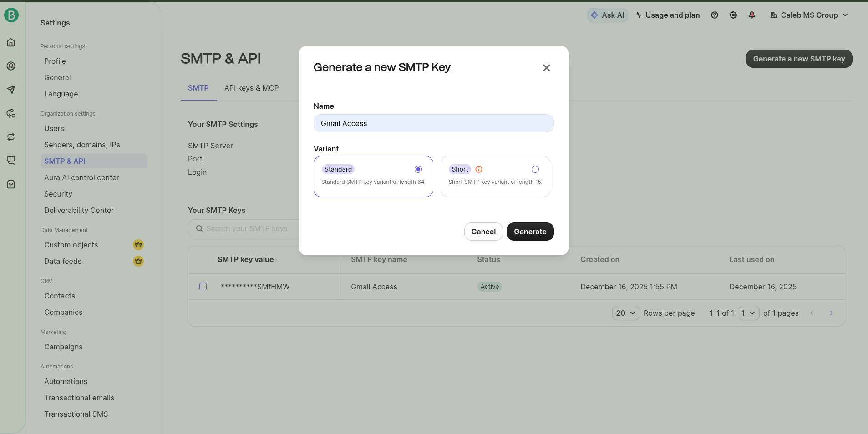The image size is (868, 434).
Task: Click the info icon beside Short variant
Action: [479, 169]
